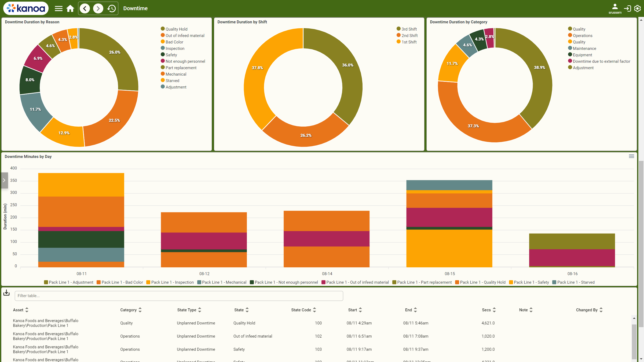Image resolution: width=644 pixels, height=362 pixels.
Task: Open the Downtime Minutes by Day chart menu
Action: [x=631, y=156]
